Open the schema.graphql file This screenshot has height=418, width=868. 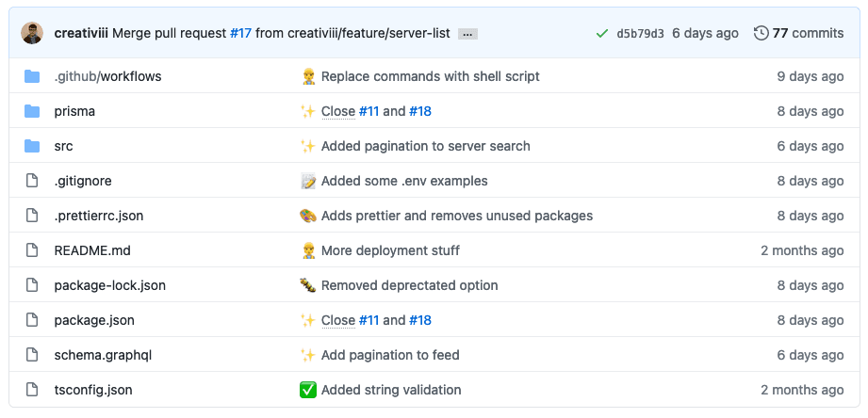103,355
